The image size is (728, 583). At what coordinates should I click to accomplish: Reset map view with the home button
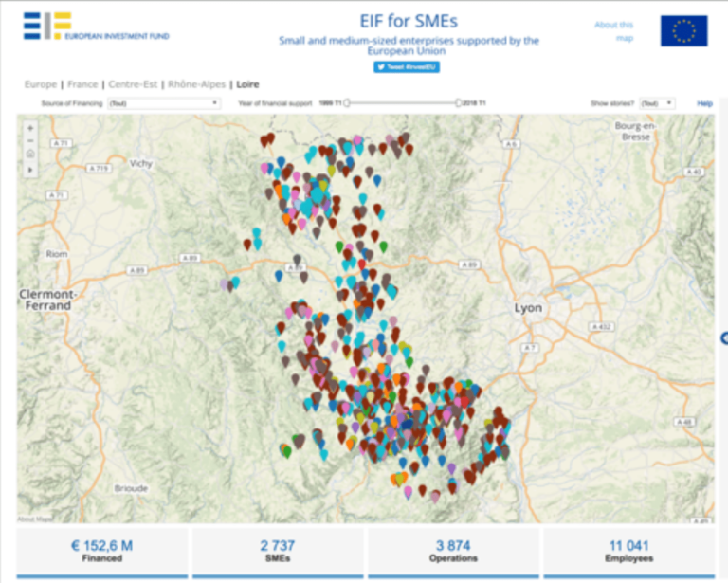click(30, 155)
